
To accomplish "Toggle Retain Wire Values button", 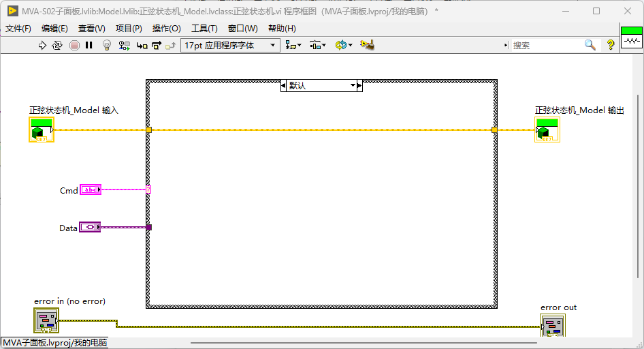I will click(124, 45).
